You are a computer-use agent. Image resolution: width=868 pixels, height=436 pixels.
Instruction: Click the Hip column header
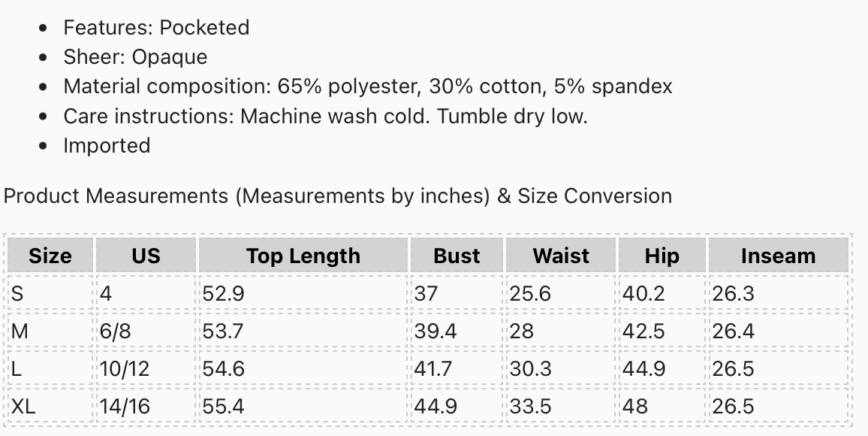click(662, 256)
